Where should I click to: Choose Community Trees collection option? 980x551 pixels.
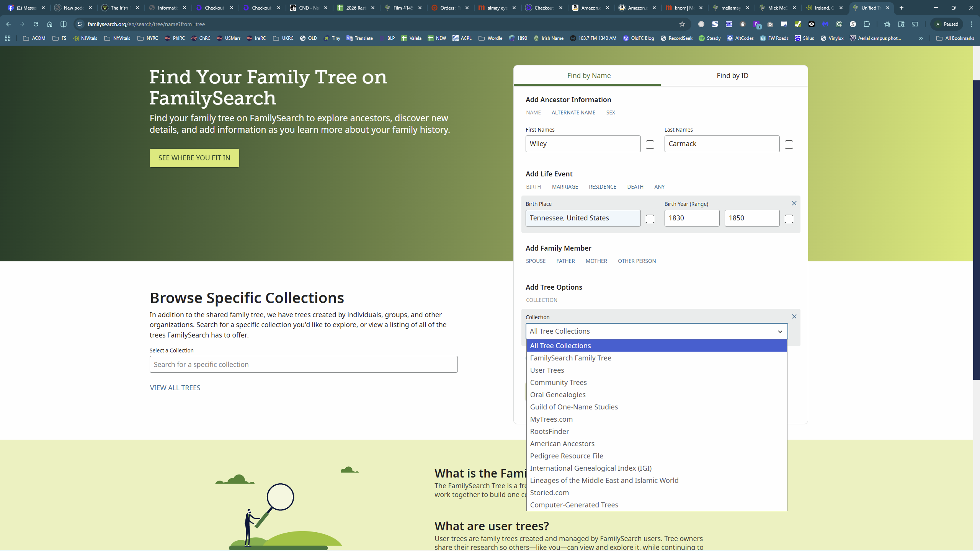click(x=657, y=383)
